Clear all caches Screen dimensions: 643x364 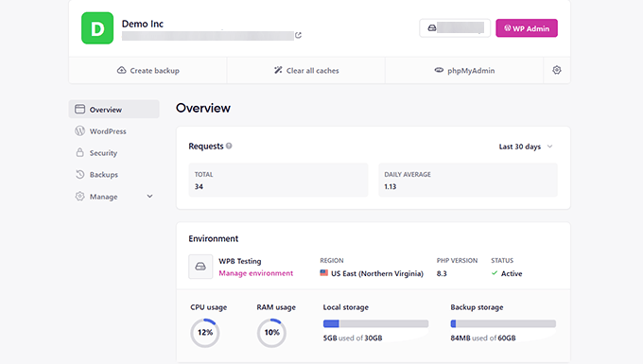[306, 71]
